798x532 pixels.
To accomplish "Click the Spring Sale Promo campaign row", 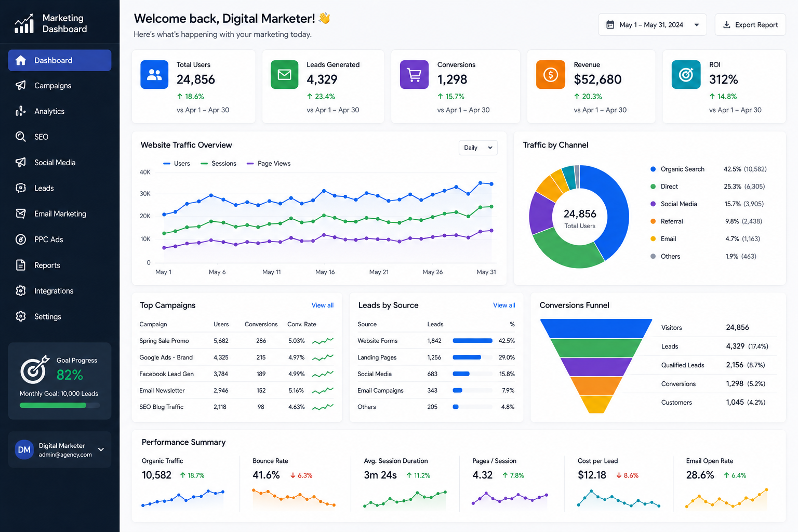I will pos(236,341).
